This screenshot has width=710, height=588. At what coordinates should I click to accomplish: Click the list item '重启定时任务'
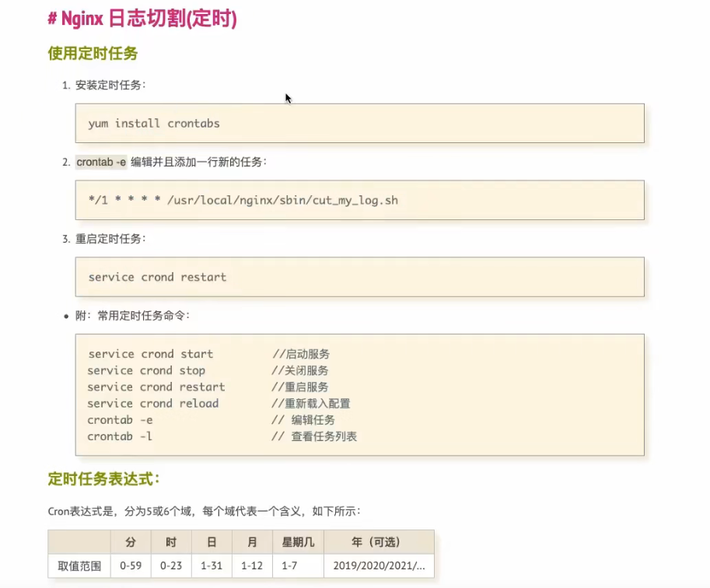point(110,239)
